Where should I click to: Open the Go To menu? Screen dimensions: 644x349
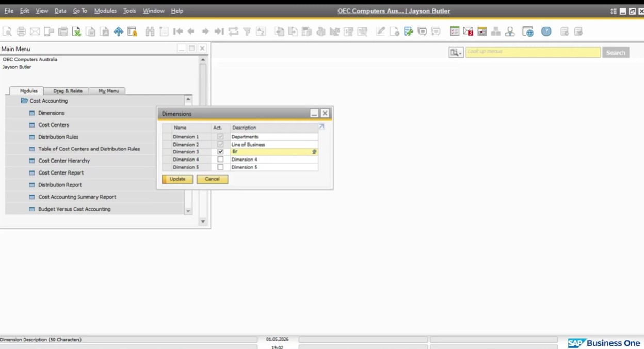pyautogui.click(x=80, y=11)
